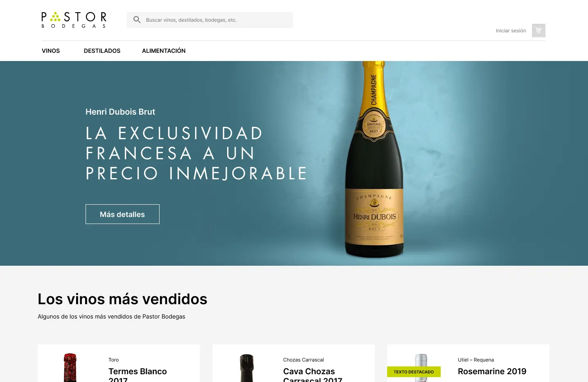Select the Utiel – Requena region label
This screenshot has height=382, width=588.
coord(476,360)
